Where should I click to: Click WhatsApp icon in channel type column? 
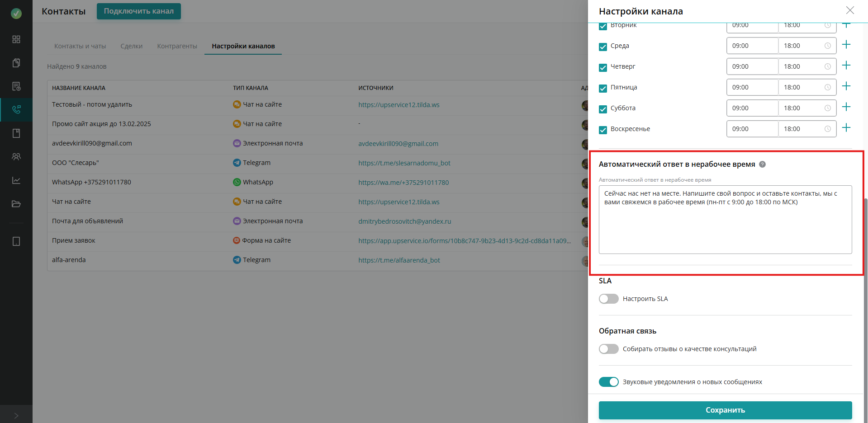237,182
